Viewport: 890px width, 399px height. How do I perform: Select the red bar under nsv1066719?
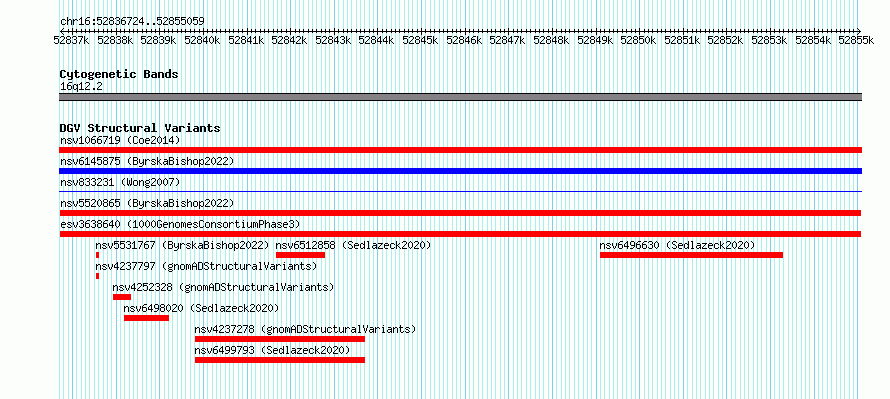[x=460, y=150]
